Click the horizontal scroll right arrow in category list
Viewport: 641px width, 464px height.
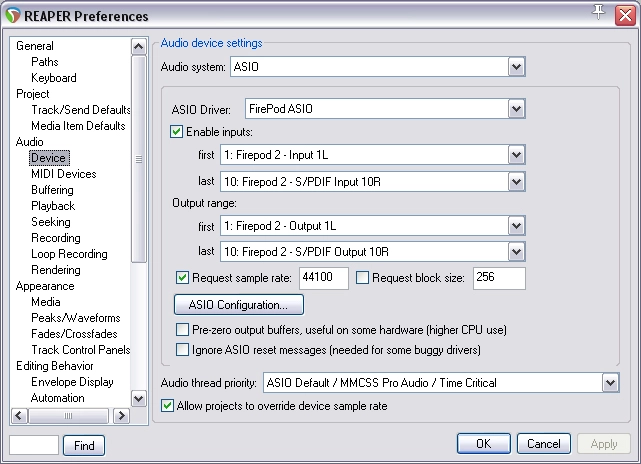click(x=123, y=416)
